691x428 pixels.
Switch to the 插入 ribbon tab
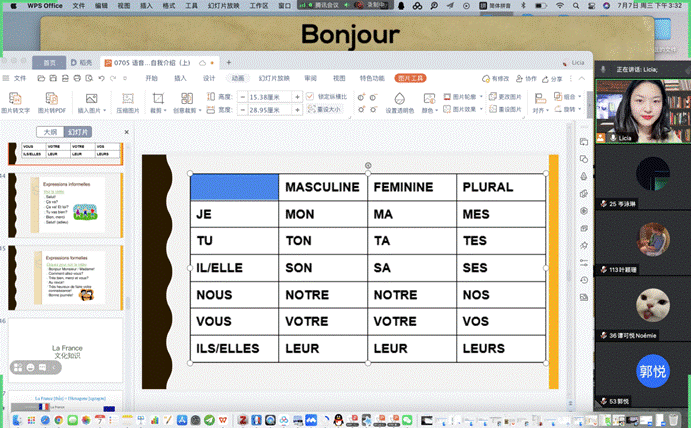(180, 78)
